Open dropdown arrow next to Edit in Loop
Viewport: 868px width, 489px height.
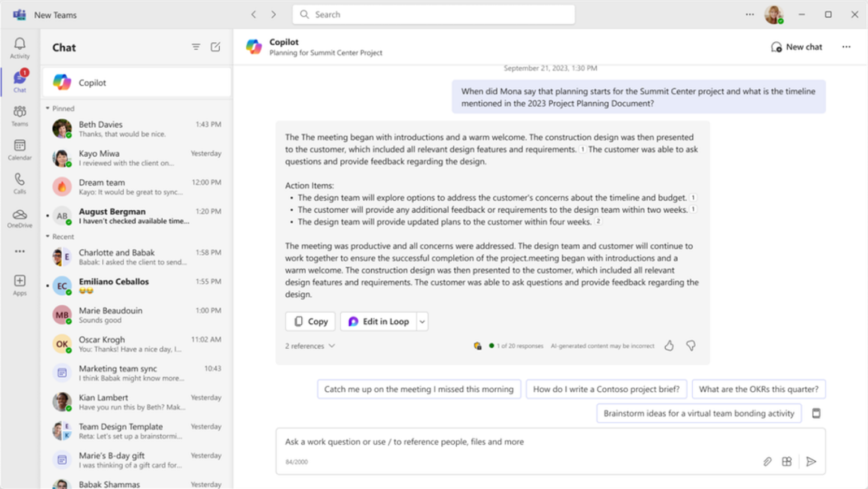422,321
